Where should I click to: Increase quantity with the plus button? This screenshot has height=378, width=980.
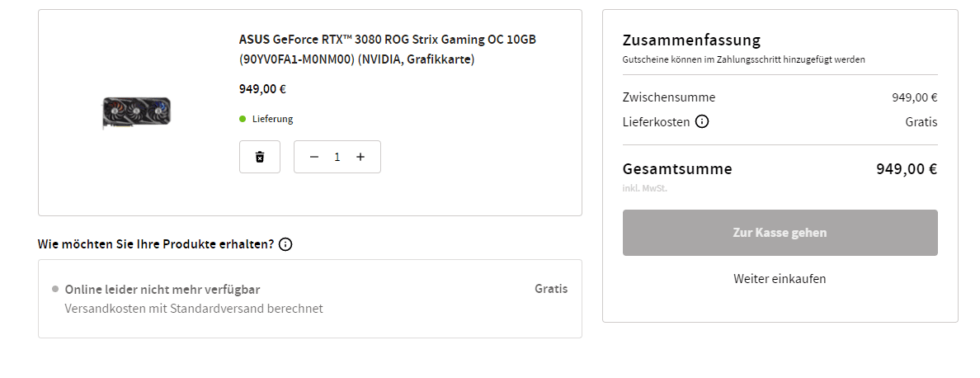click(360, 157)
